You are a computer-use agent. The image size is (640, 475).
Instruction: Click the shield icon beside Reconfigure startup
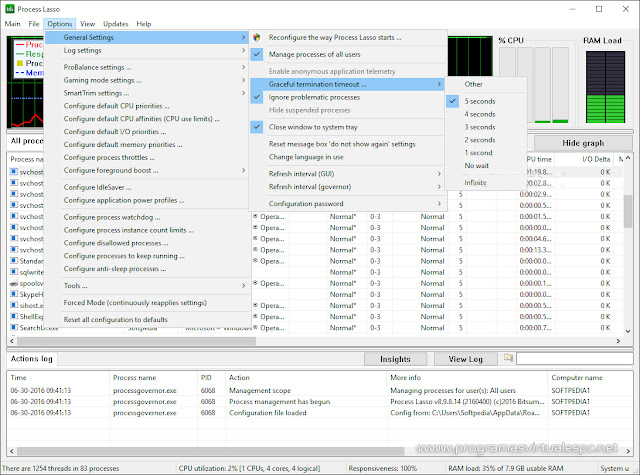click(x=257, y=38)
